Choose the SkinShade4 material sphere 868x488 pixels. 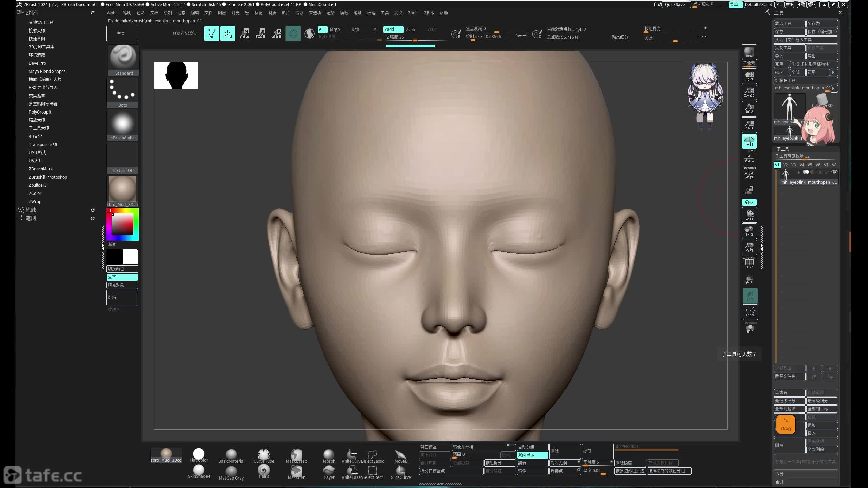point(199,472)
